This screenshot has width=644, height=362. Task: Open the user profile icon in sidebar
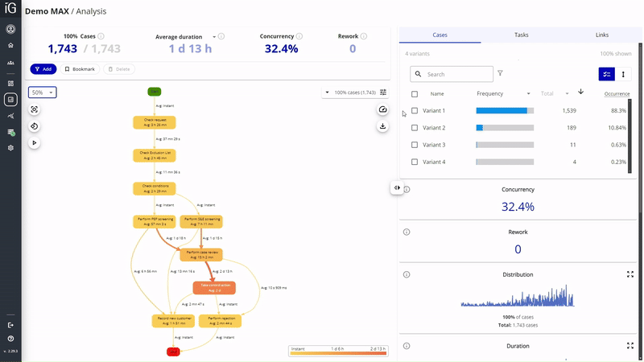point(10,29)
